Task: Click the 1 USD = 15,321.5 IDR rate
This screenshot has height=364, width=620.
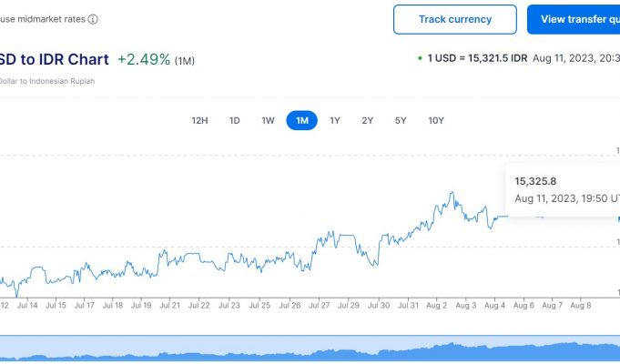Action: [477, 58]
